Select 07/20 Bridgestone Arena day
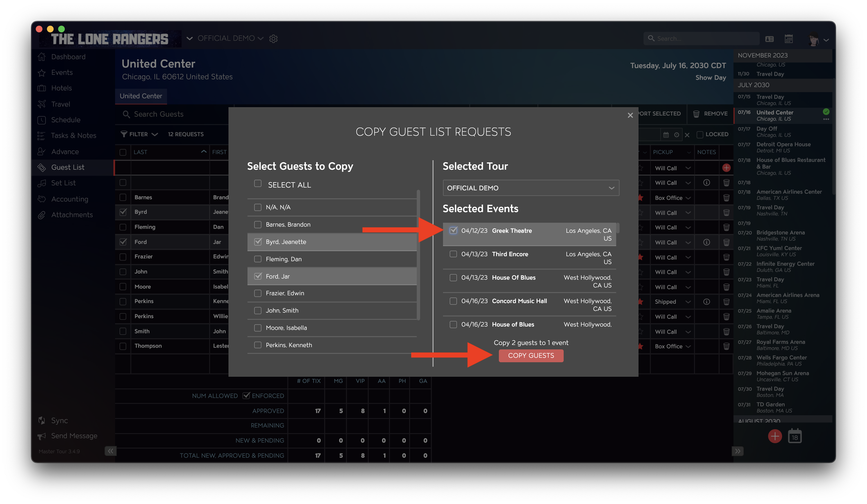 [x=783, y=236]
